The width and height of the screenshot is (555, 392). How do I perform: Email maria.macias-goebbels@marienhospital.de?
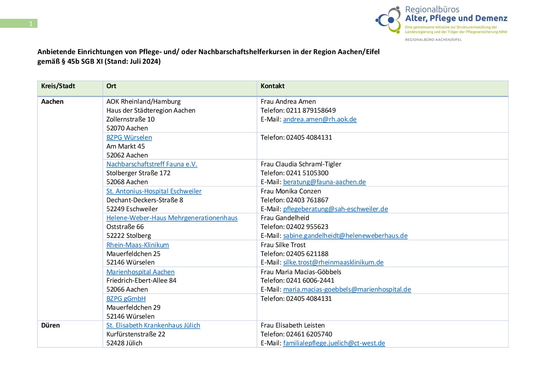tap(347, 289)
